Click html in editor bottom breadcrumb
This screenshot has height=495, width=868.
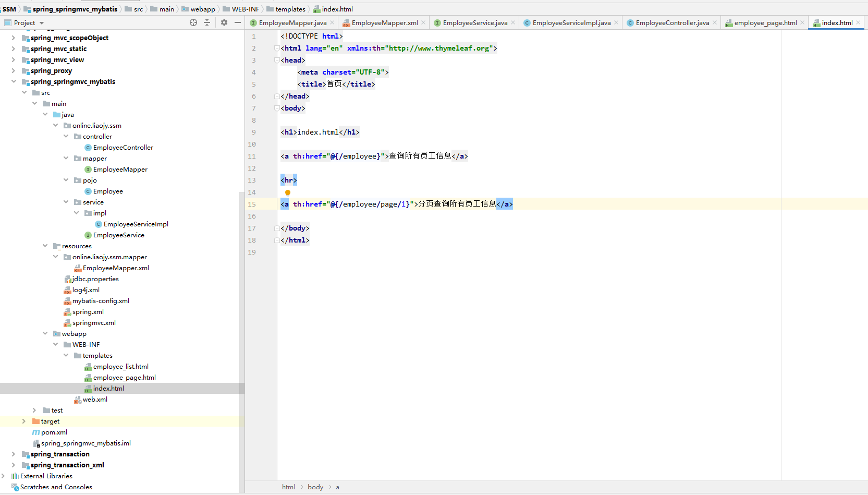point(288,487)
